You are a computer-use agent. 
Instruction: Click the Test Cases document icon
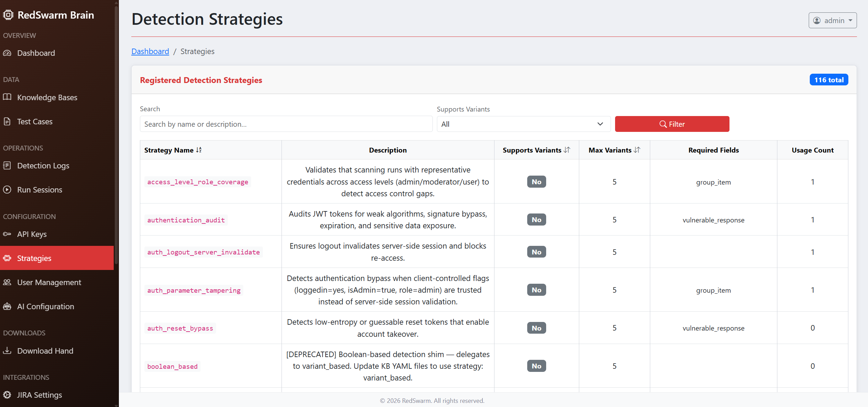point(8,121)
